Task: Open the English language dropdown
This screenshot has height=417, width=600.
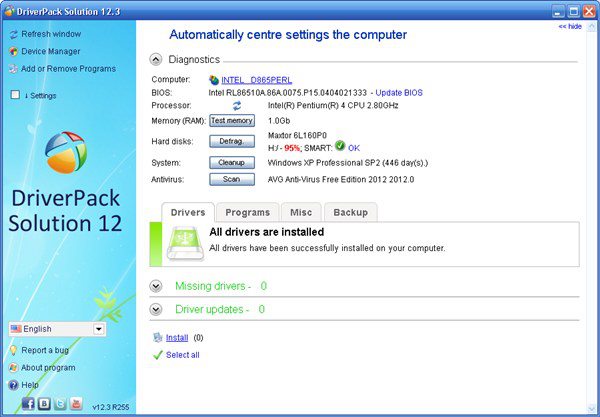Action: (99, 329)
